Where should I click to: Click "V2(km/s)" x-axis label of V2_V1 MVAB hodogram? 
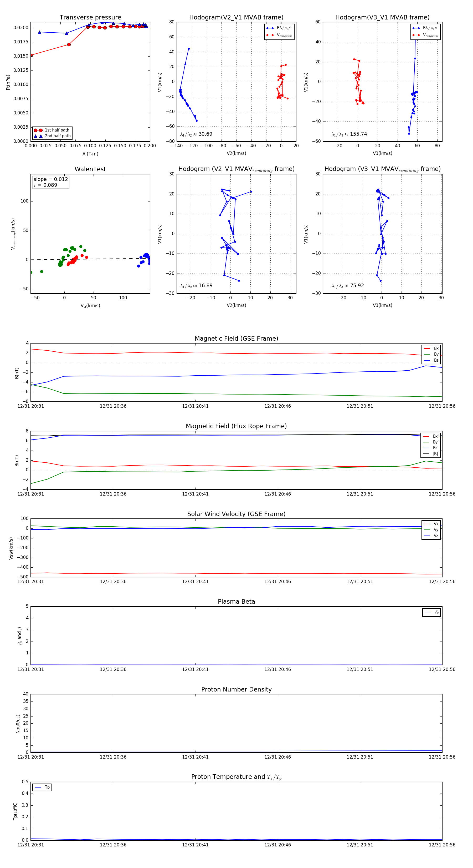pos(236,153)
